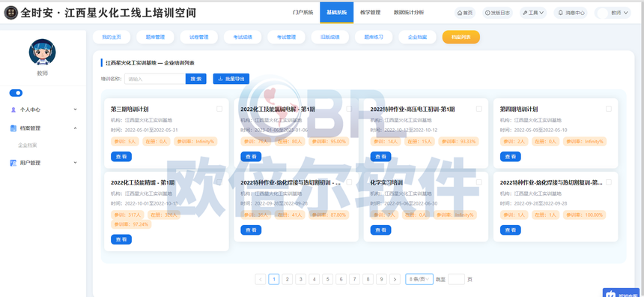Click the 用户管理 user icon

(x=13, y=163)
